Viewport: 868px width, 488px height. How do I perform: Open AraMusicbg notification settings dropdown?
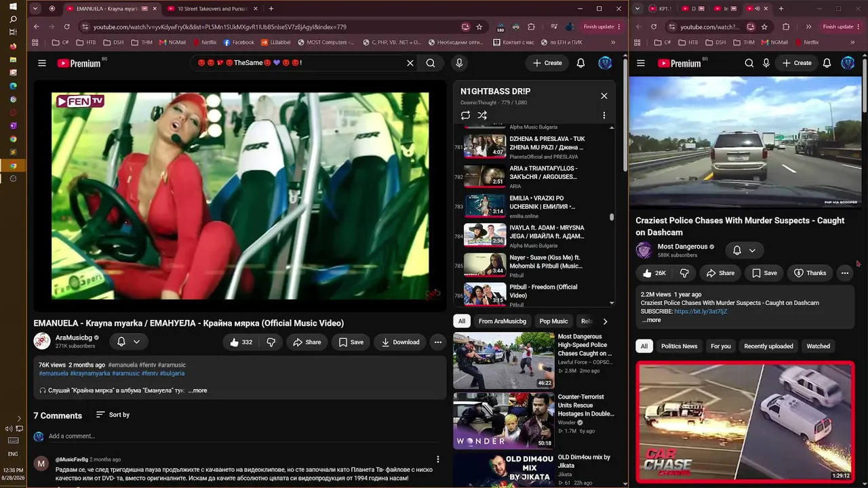coord(128,342)
